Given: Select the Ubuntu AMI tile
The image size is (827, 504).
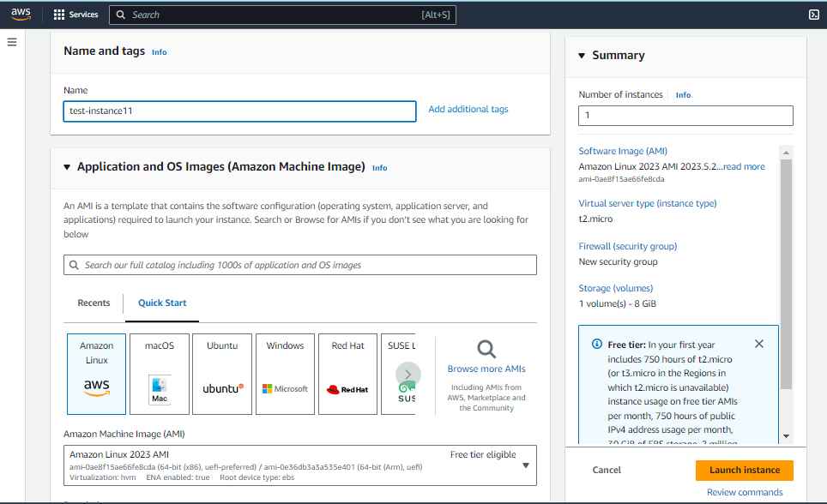Looking at the screenshot, I should (x=221, y=374).
